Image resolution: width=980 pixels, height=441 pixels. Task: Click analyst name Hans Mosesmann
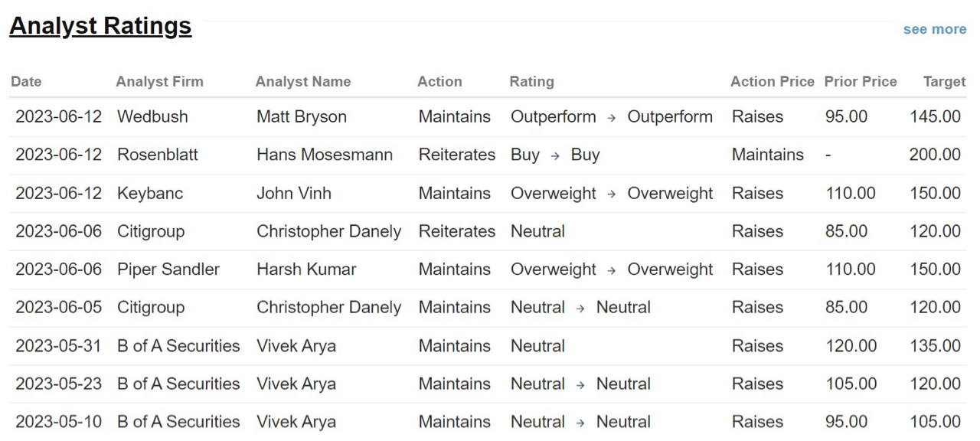325,155
